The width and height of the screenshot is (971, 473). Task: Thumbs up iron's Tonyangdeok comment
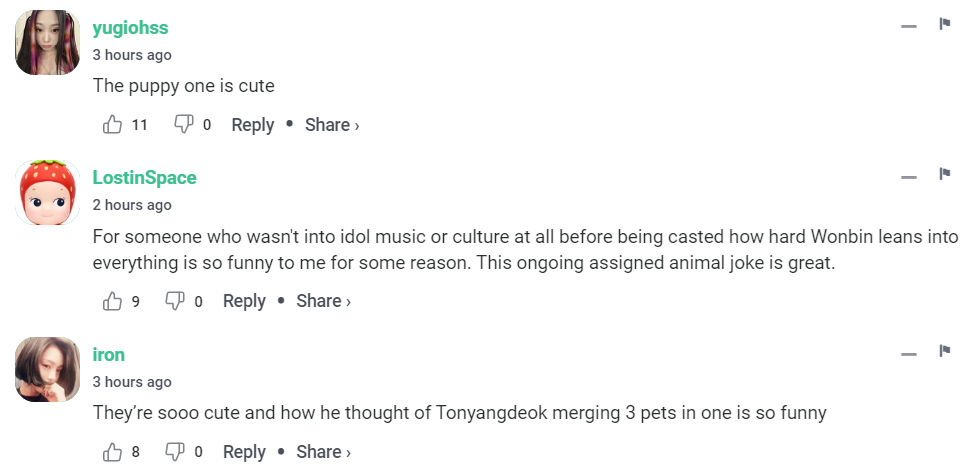pos(112,452)
